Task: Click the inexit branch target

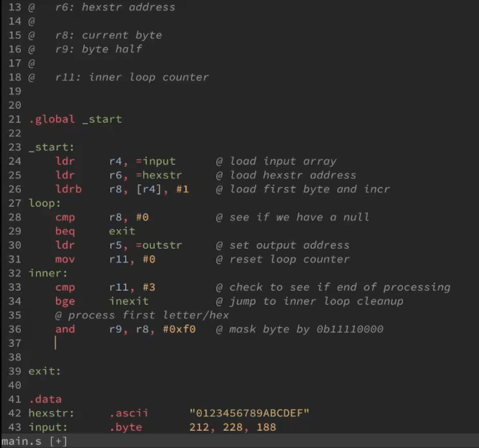Action: pyautogui.click(x=129, y=301)
